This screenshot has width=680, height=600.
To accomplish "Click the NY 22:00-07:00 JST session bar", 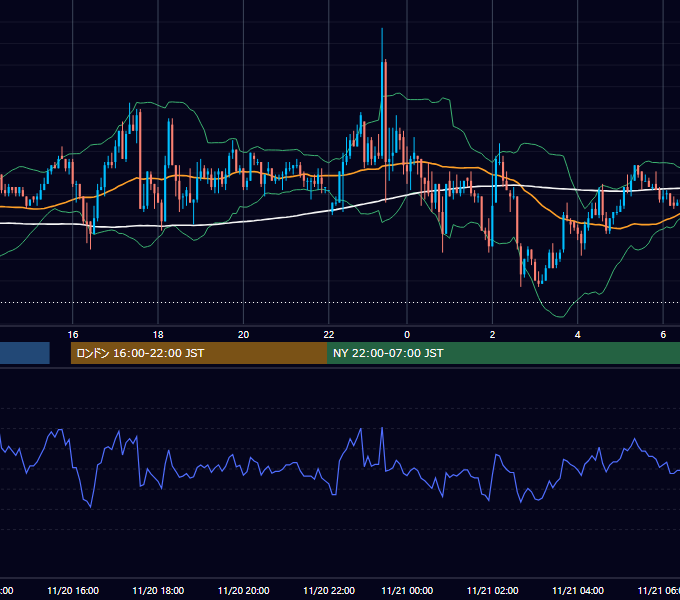I will (x=503, y=353).
